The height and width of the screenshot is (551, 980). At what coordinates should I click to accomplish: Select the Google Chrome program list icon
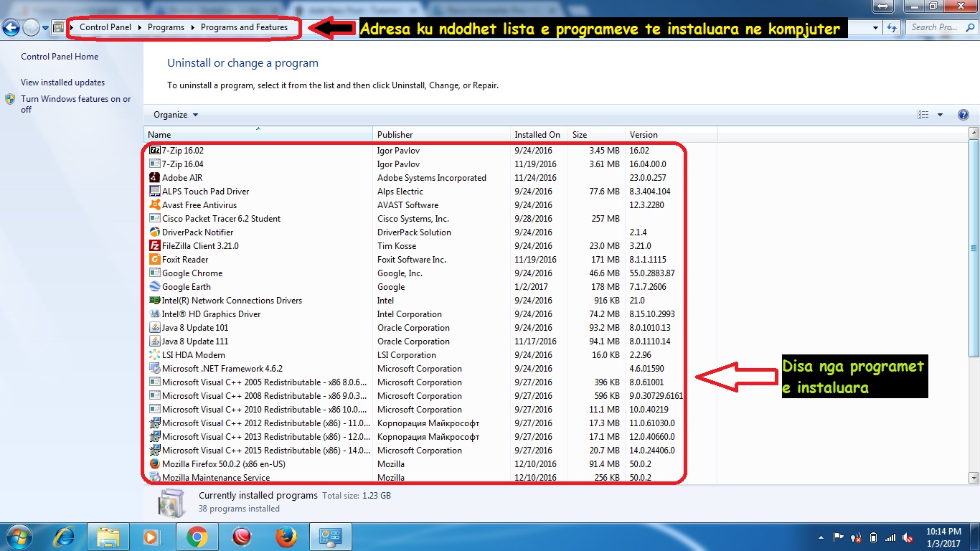click(x=155, y=273)
